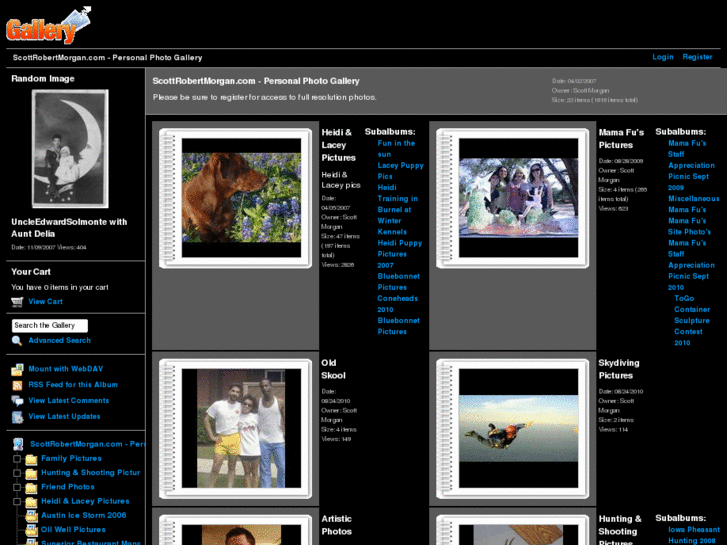Image resolution: width=727 pixels, height=545 pixels.
Task: Click the Gallery logo
Action: pos(48,26)
